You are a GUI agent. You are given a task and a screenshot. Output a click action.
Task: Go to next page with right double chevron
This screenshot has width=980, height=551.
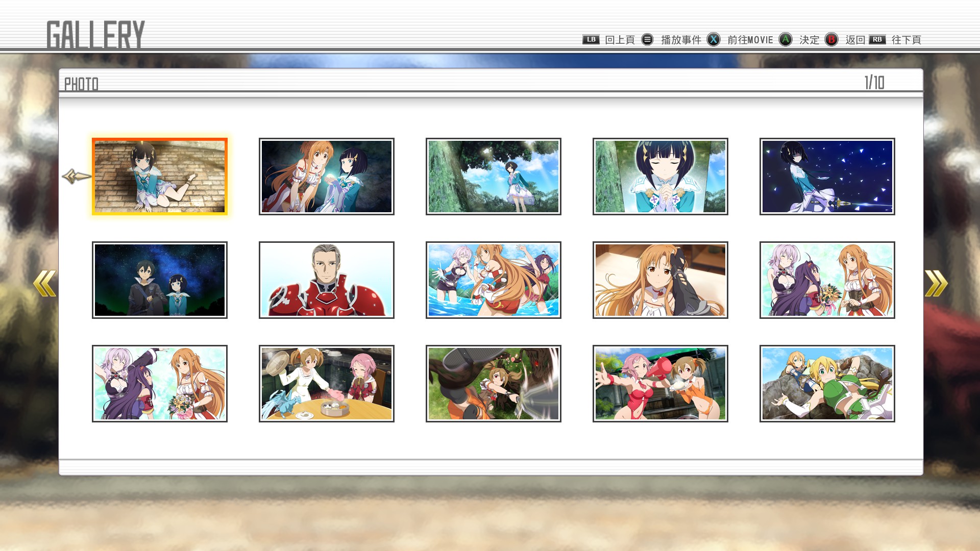tap(936, 283)
